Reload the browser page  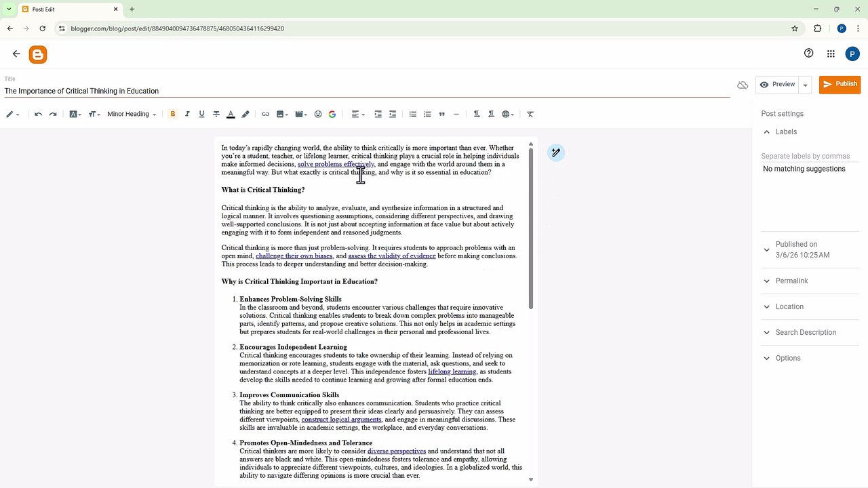coord(43,28)
